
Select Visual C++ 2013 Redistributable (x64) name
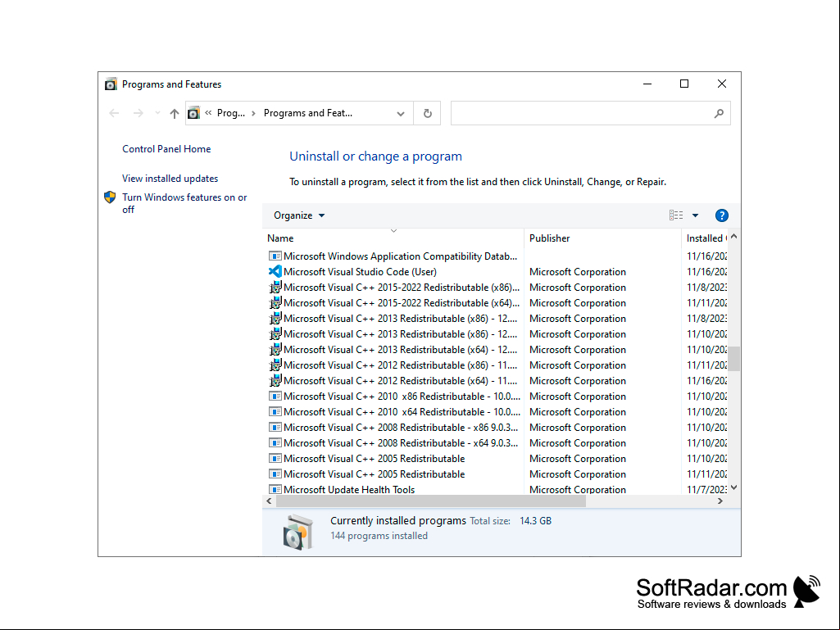(400, 349)
